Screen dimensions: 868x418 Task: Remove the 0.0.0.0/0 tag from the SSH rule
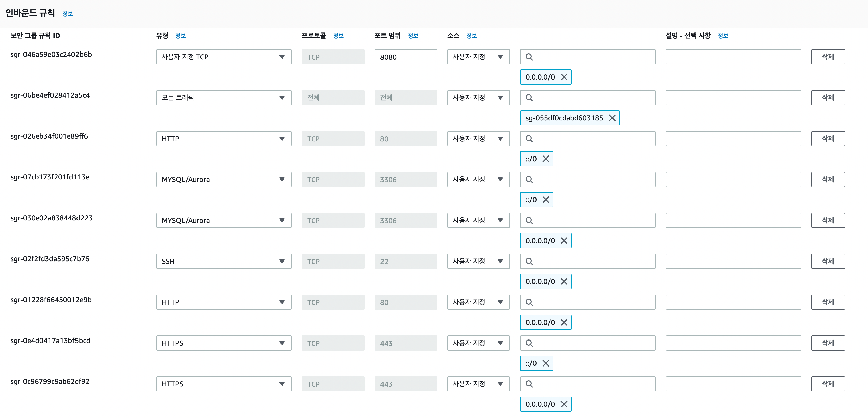coord(564,282)
